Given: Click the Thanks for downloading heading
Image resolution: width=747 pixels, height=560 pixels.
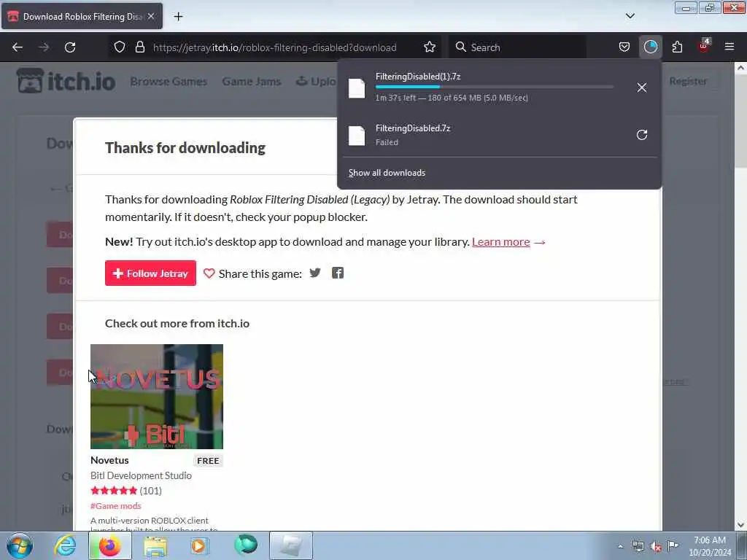Looking at the screenshot, I should (x=185, y=148).
